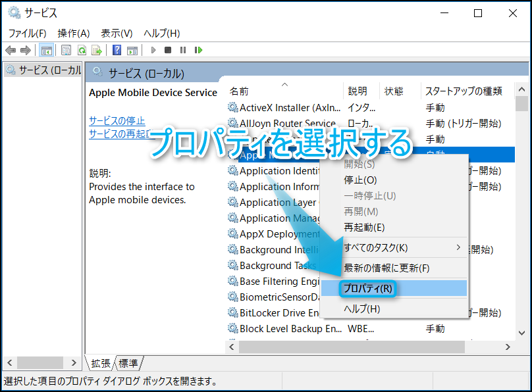Image resolution: width=532 pixels, height=392 pixels.
Task: Open the 表示(V) menu
Action: click(117, 33)
